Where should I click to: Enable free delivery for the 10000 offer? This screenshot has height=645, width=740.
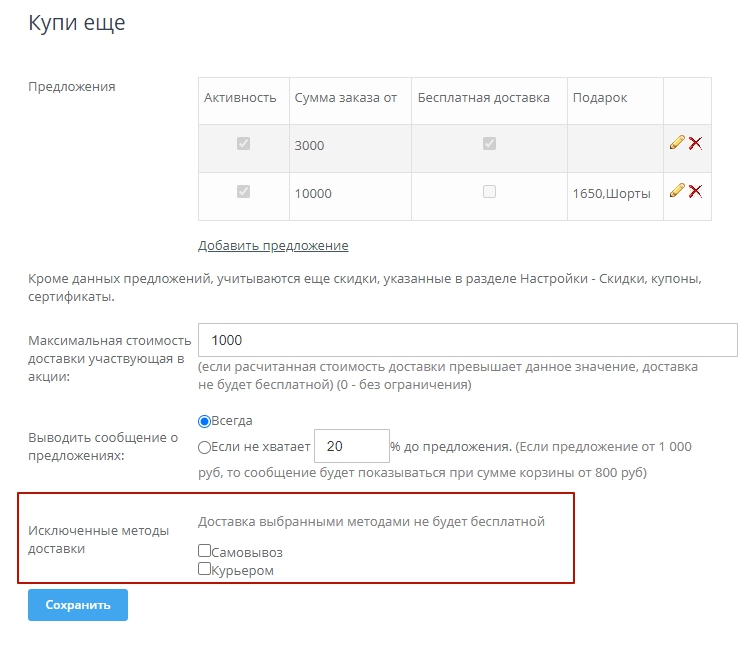pyautogui.click(x=489, y=192)
